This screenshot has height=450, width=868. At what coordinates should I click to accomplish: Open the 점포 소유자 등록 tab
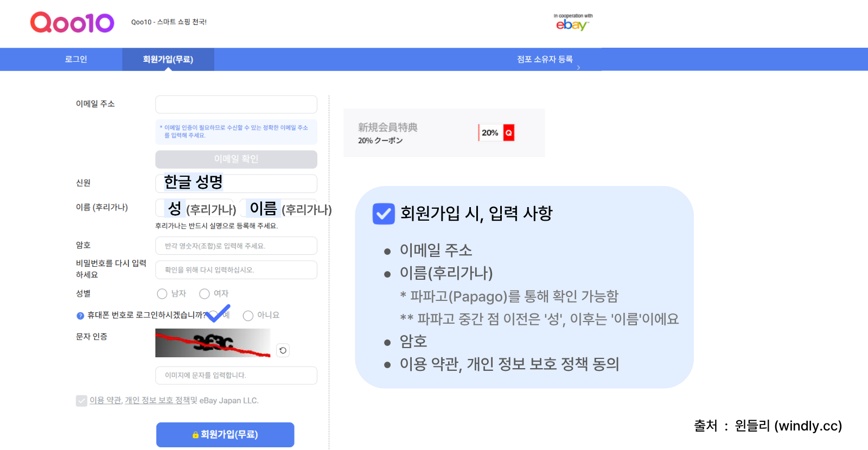(545, 59)
